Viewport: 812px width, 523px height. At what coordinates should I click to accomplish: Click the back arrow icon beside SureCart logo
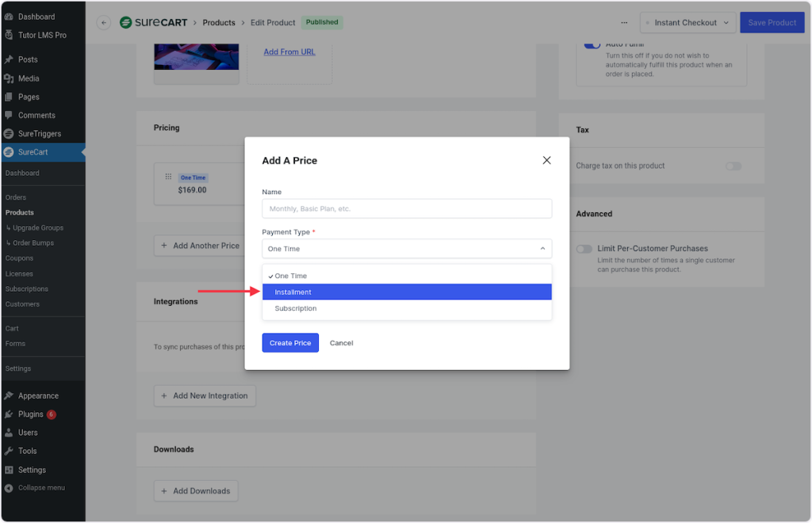(104, 23)
